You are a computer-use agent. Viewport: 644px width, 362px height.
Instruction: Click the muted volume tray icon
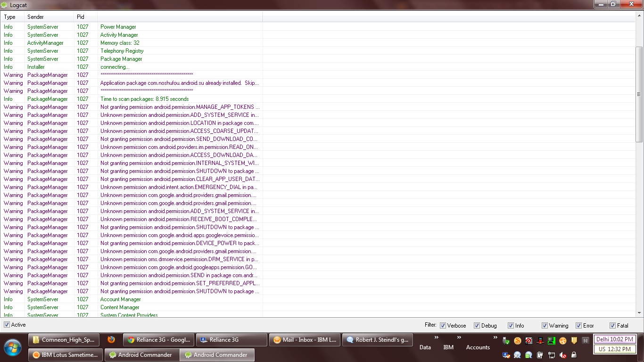pyautogui.click(x=562, y=355)
